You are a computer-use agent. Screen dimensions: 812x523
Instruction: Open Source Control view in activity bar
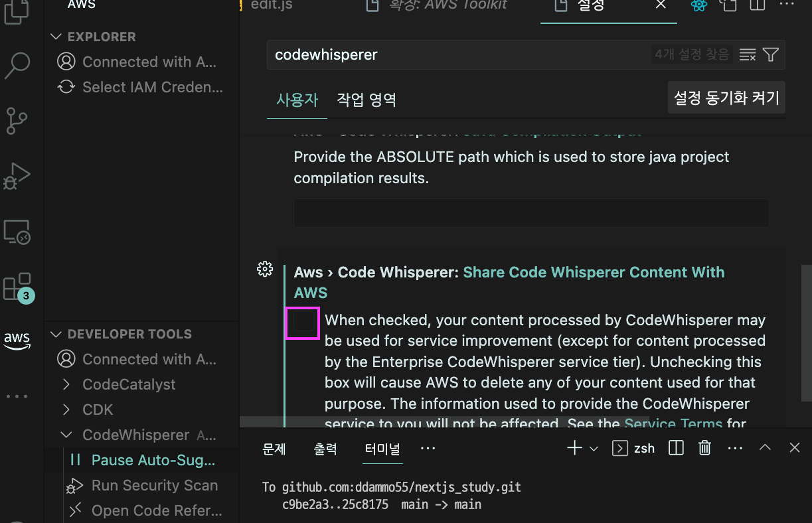click(x=17, y=121)
